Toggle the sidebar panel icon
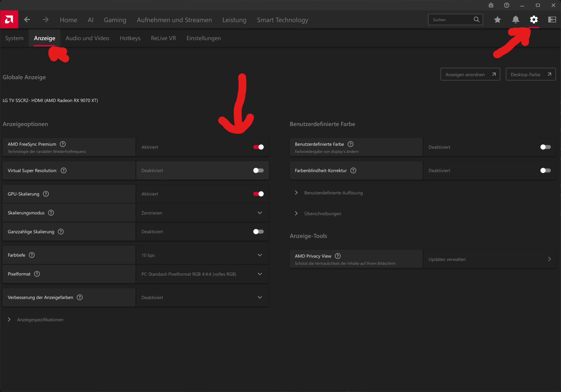The image size is (561, 392). point(552,20)
